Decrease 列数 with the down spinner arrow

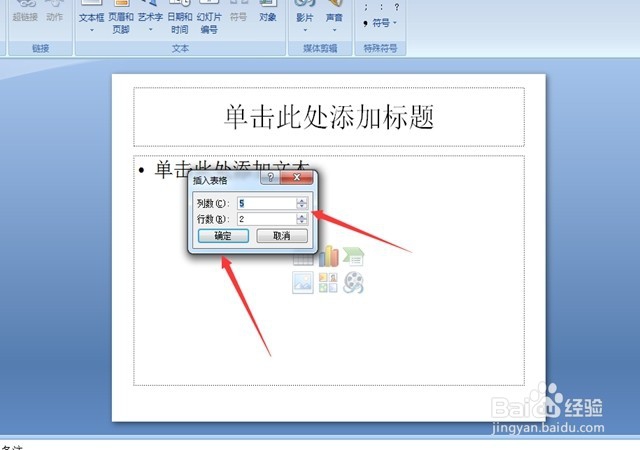click(x=302, y=206)
